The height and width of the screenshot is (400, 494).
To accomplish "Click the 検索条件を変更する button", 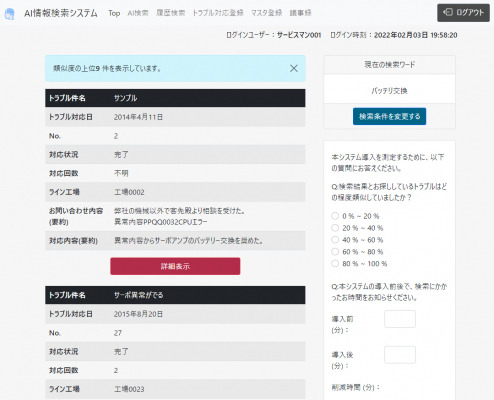I will coord(389,116).
